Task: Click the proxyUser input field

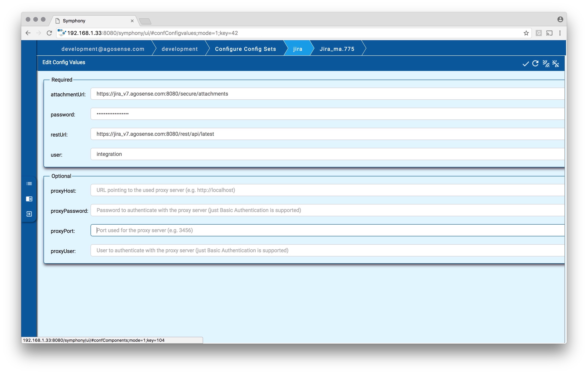Action: coord(328,250)
